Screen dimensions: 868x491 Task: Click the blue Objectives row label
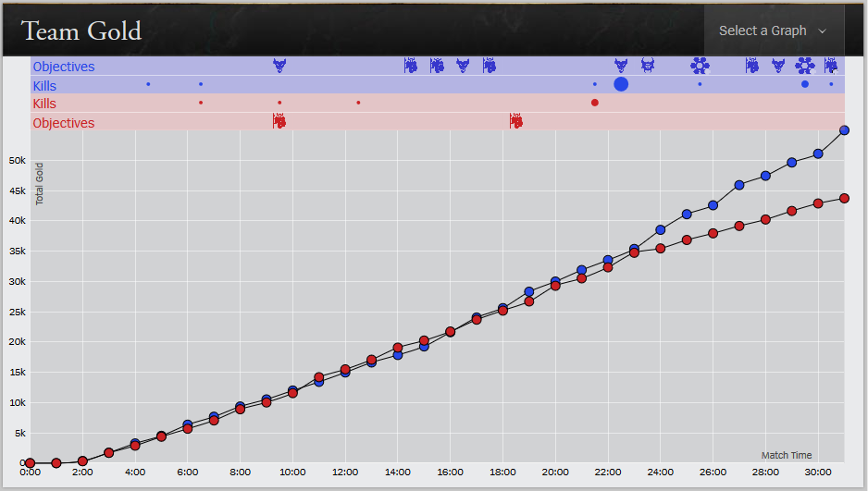[64, 67]
